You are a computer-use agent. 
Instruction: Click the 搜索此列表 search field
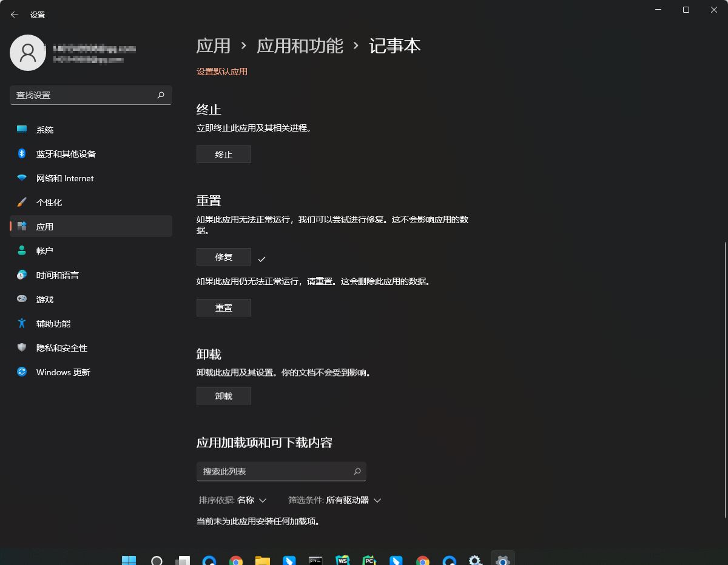(x=281, y=471)
